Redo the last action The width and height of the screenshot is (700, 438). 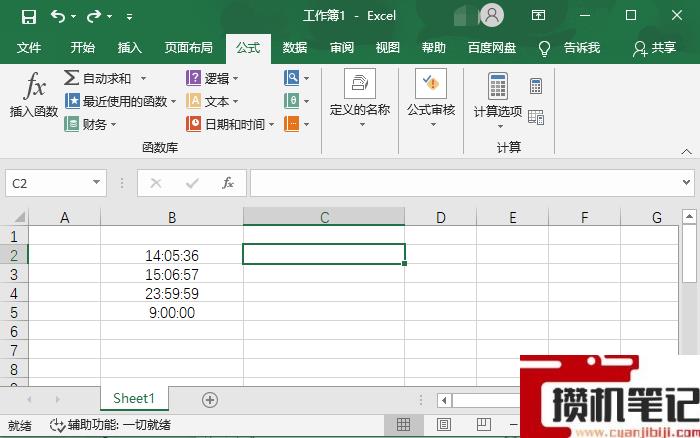pos(94,17)
